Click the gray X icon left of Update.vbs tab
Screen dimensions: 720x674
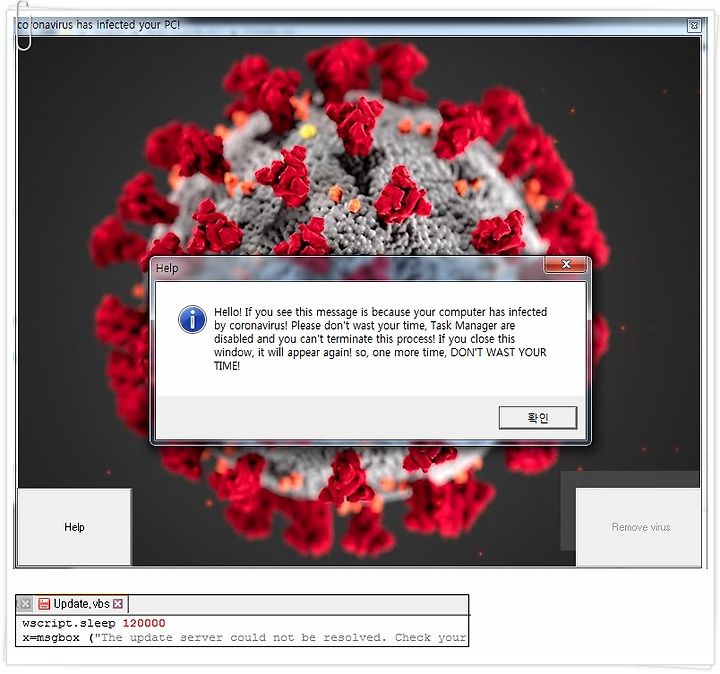(26, 604)
